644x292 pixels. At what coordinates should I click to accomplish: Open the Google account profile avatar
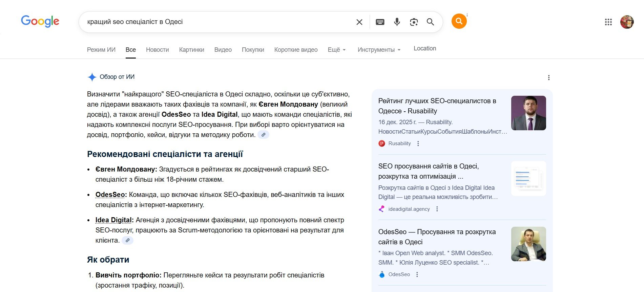627,22
